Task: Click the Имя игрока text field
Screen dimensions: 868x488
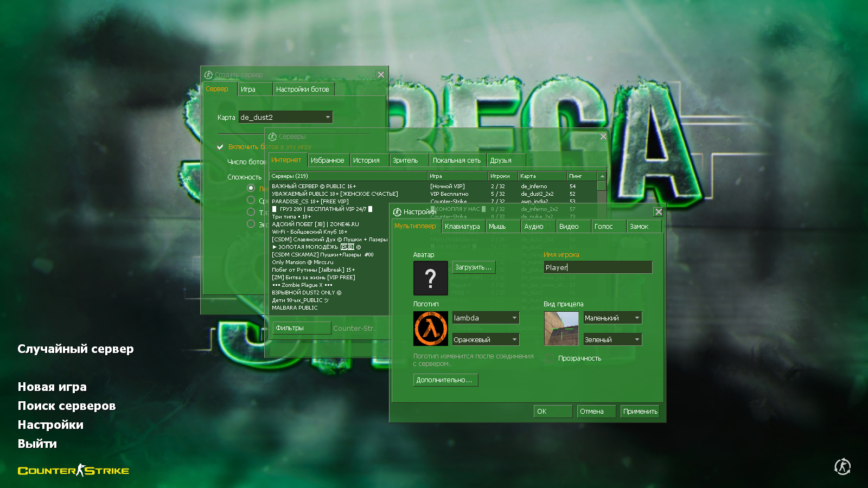Action: (597, 267)
